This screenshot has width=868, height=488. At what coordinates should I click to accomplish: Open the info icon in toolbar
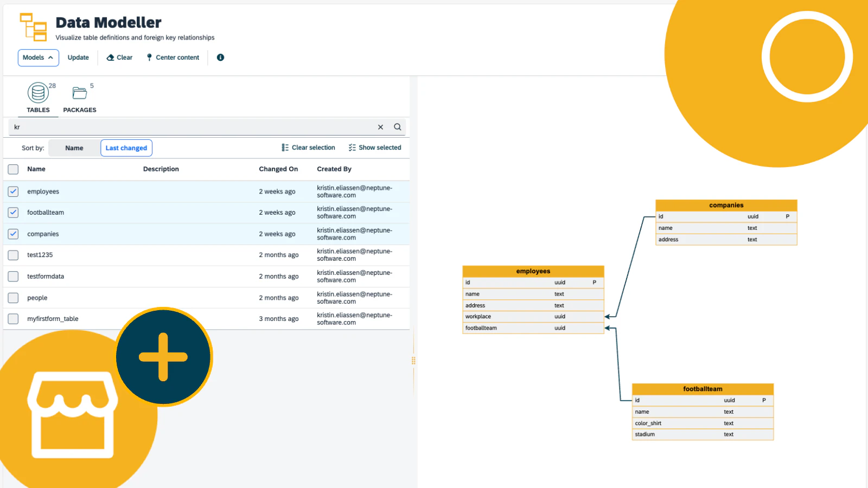coord(220,57)
